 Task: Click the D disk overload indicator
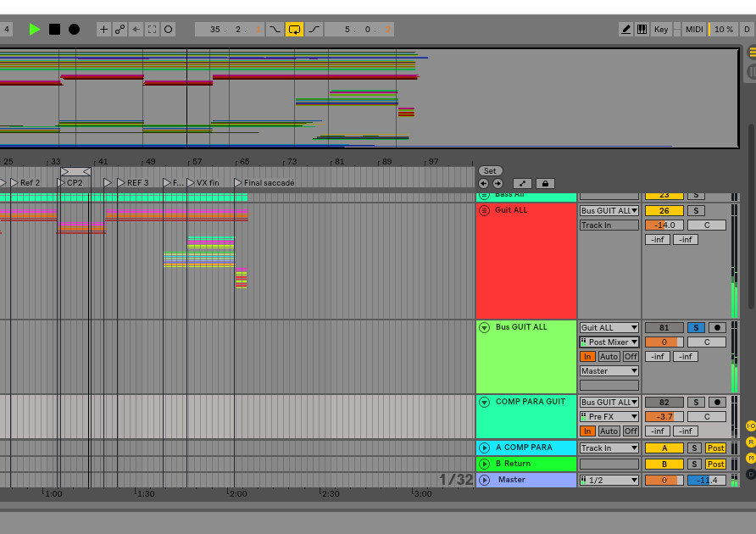[x=747, y=30]
